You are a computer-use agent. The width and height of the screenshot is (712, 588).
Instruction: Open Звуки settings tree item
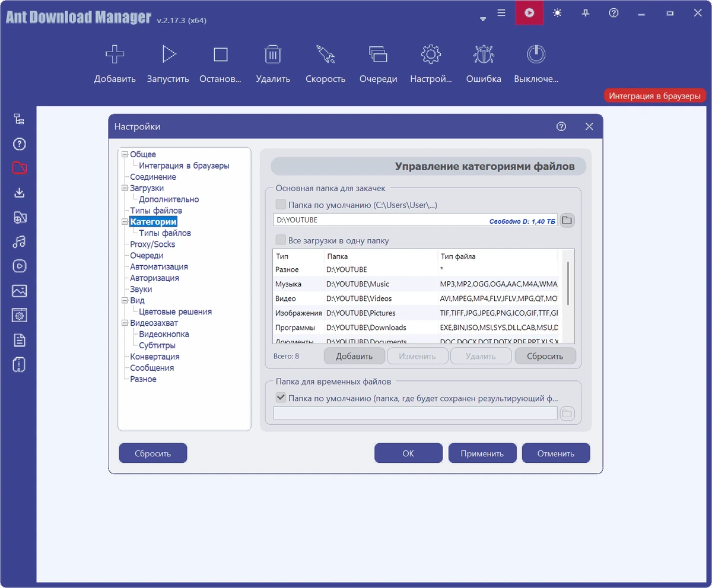tap(141, 290)
